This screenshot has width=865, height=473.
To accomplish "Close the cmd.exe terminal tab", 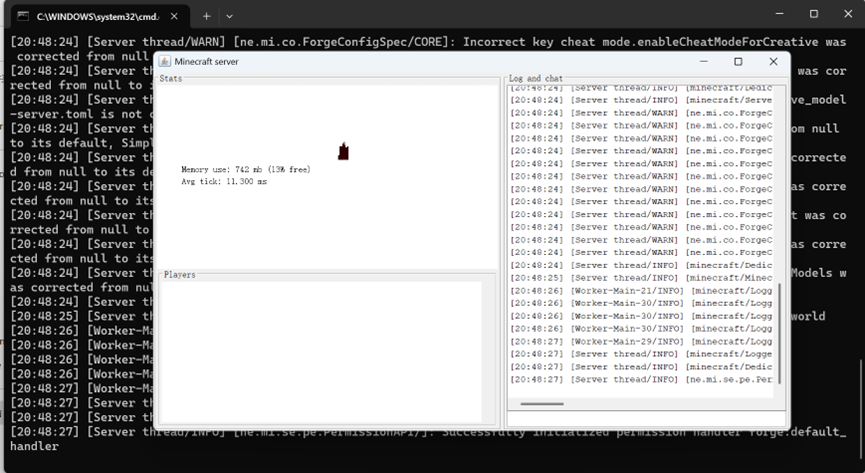I will pos(174,17).
